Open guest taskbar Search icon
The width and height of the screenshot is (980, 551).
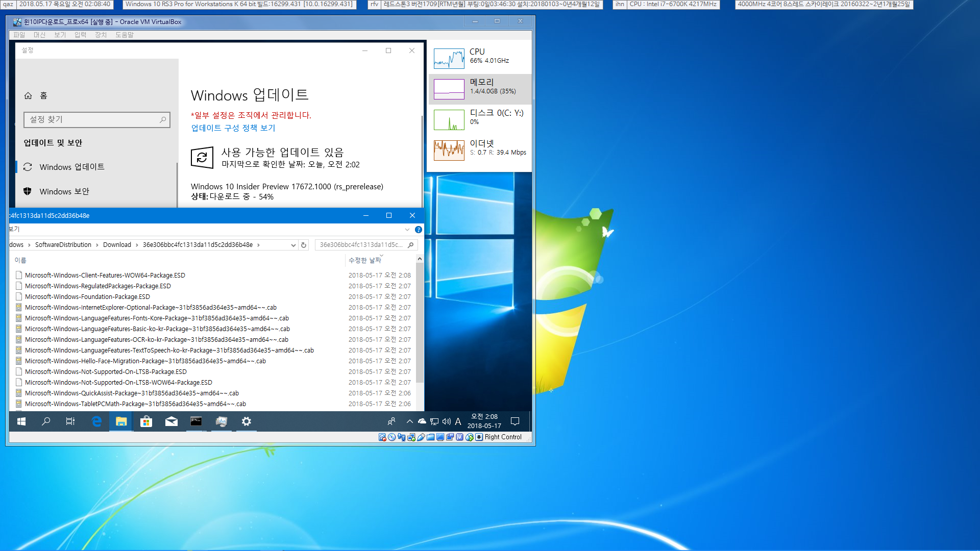(x=46, y=421)
